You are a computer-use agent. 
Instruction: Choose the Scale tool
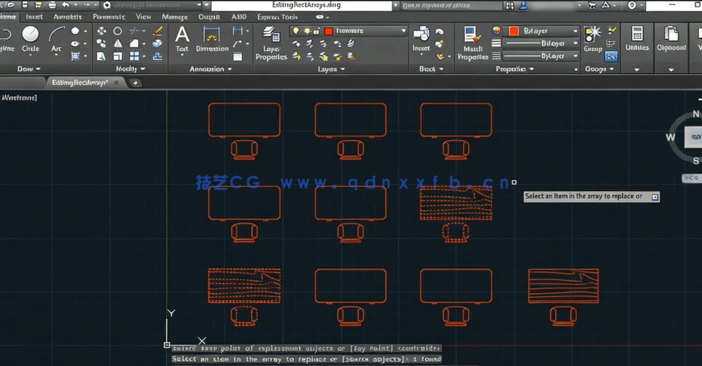[x=117, y=56]
